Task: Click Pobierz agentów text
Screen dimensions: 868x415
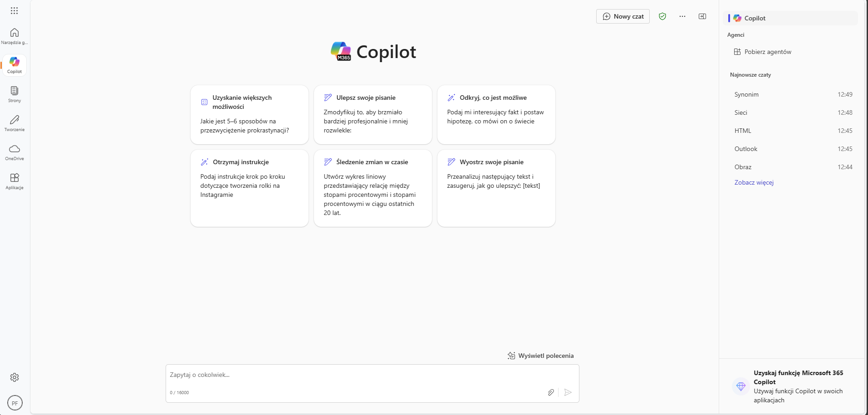Action: pos(768,52)
